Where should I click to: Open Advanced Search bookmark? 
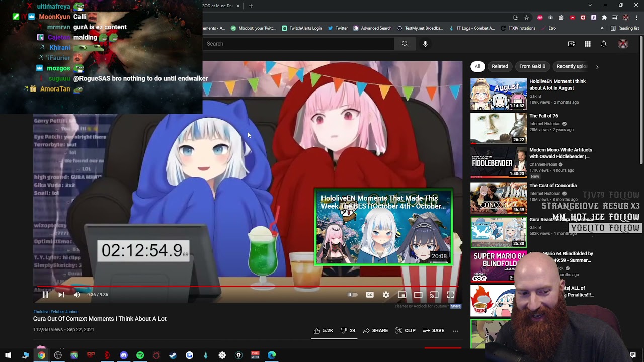tap(372, 28)
